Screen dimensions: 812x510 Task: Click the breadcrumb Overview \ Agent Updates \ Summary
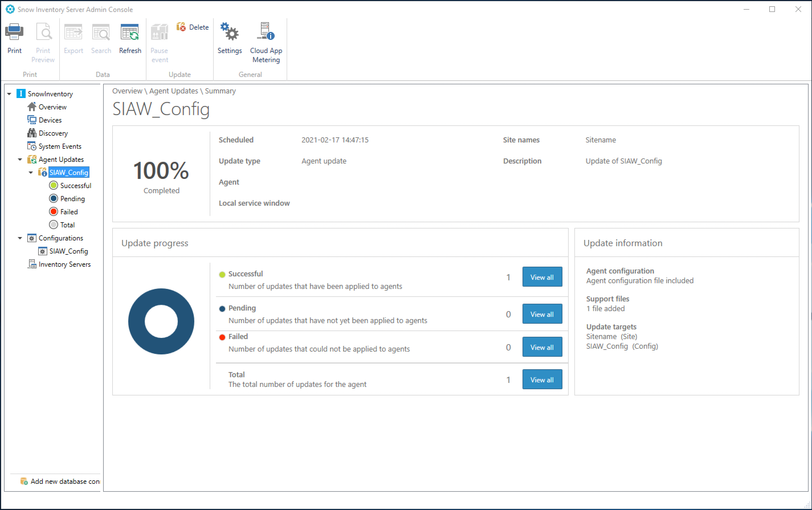[x=174, y=91]
